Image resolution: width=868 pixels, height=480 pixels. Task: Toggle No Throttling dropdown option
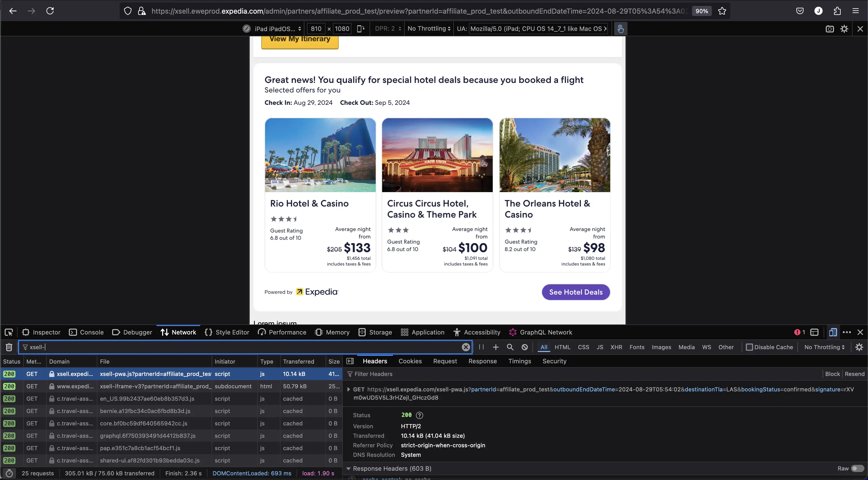coord(824,347)
